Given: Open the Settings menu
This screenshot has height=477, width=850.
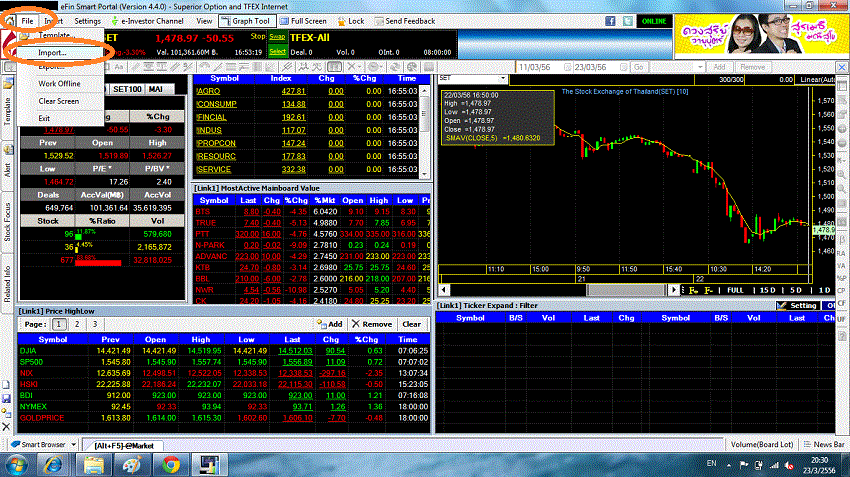Looking at the screenshot, I should tap(87, 21).
